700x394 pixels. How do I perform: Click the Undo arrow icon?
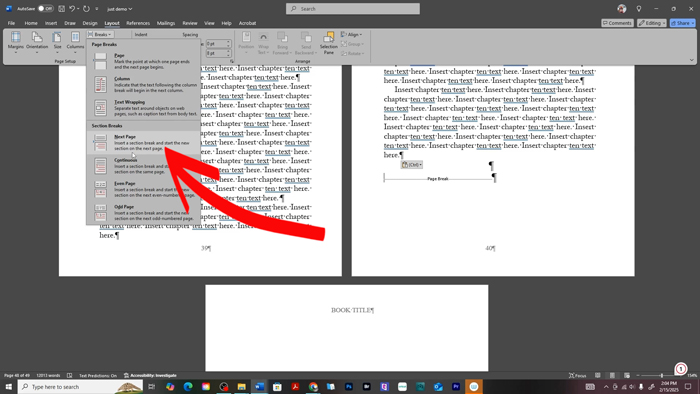(x=72, y=8)
